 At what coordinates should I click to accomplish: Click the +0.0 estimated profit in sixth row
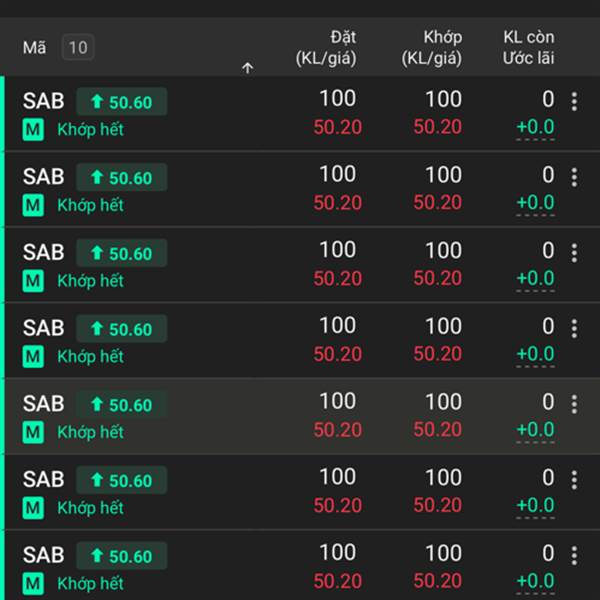535,506
